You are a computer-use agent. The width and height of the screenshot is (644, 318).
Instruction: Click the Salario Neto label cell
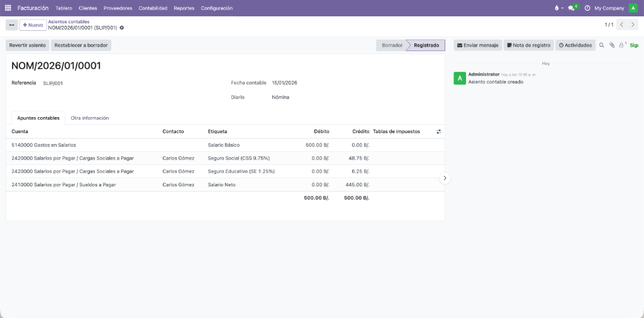coord(222,185)
